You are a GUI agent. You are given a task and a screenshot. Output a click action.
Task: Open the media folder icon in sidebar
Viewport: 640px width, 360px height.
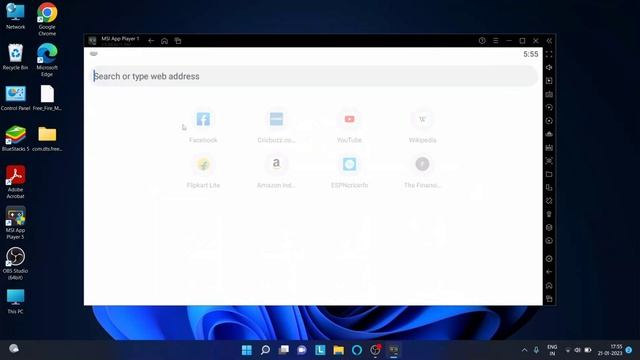click(x=549, y=174)
